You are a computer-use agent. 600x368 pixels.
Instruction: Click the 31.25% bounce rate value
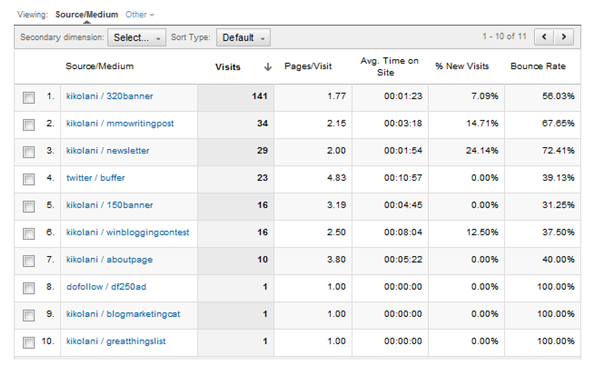pyautogui.click(x=558, y=205)
